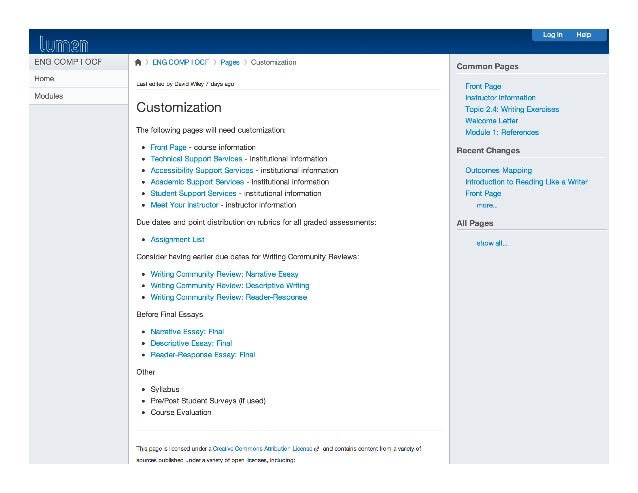This screenshot has height=493, width=638.
Task: Open the Welcome Letter link
Action: click(x=492, y=121)
